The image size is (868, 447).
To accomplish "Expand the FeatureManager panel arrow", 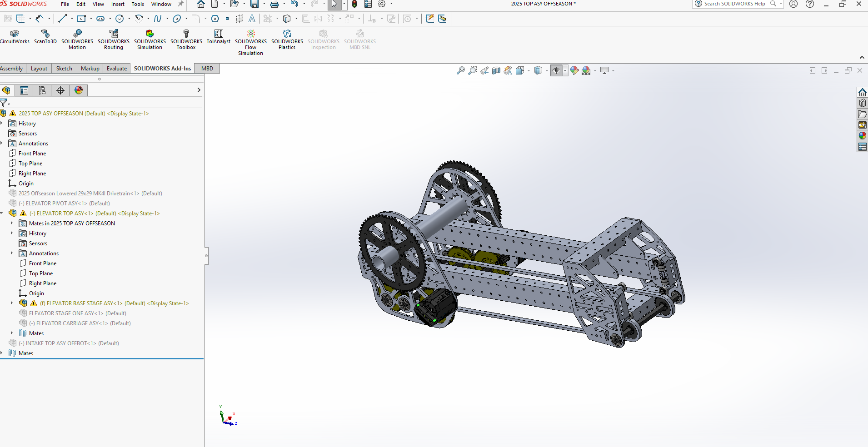I will click(x=199, y=90).
